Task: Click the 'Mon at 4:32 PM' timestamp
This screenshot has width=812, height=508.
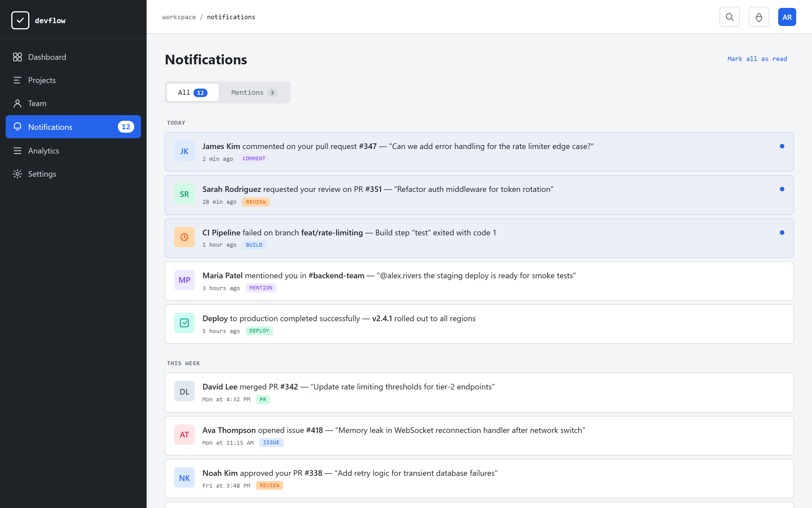Action: click(x=226, y=399)
